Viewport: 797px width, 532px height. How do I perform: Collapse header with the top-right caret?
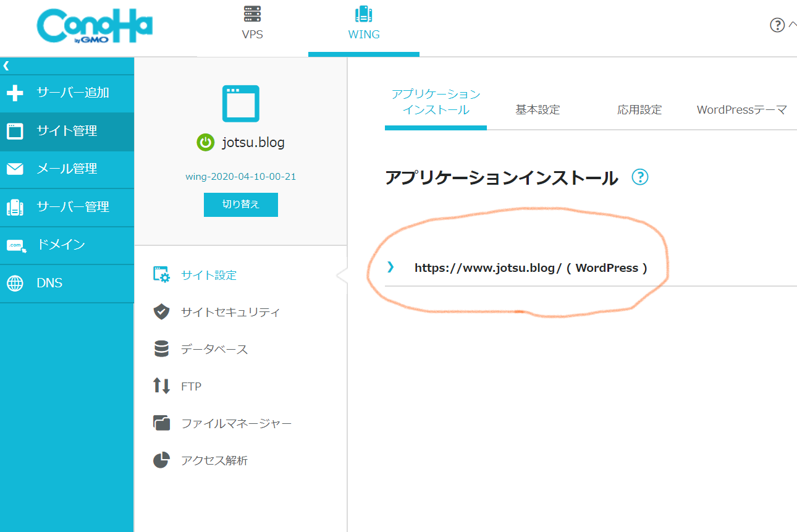792,25
